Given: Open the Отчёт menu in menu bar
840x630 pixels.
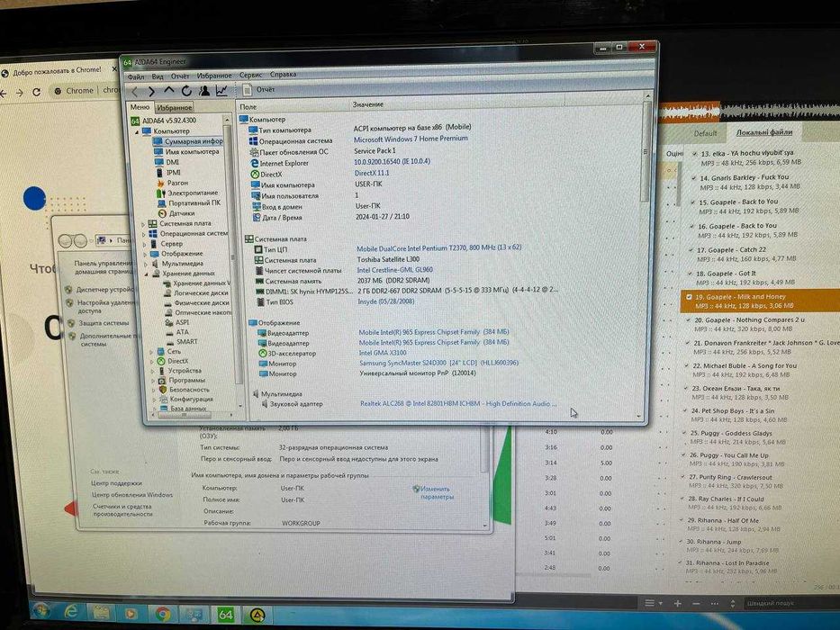Looking at the screenshot, I should pyautogui.click(x=180, y=76).
